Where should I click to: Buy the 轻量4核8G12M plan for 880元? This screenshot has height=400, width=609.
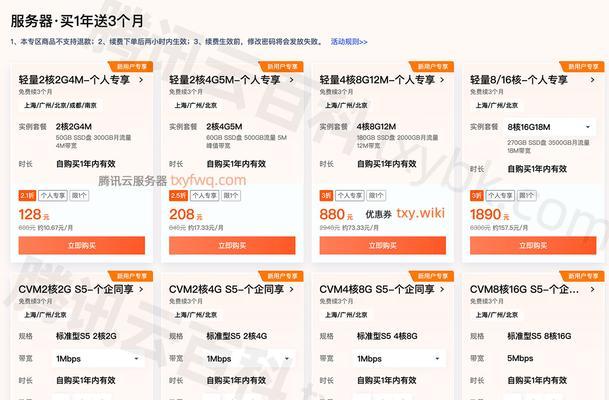pos(383,245)
